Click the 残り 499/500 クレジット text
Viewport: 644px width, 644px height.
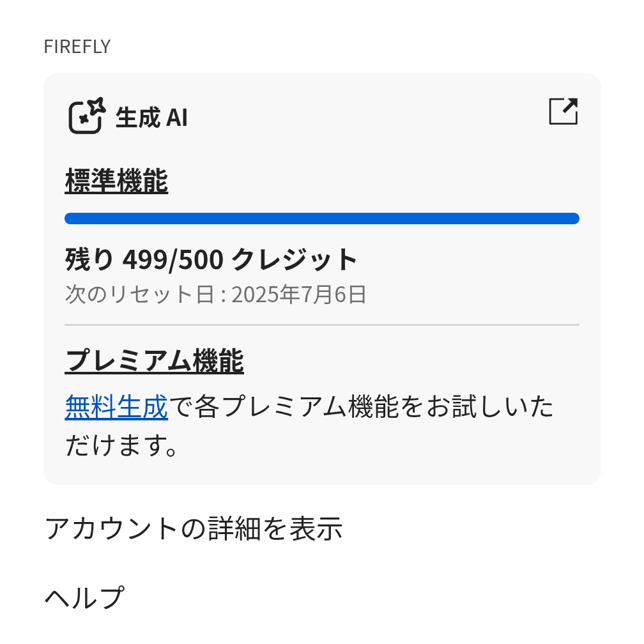[211, 259]
